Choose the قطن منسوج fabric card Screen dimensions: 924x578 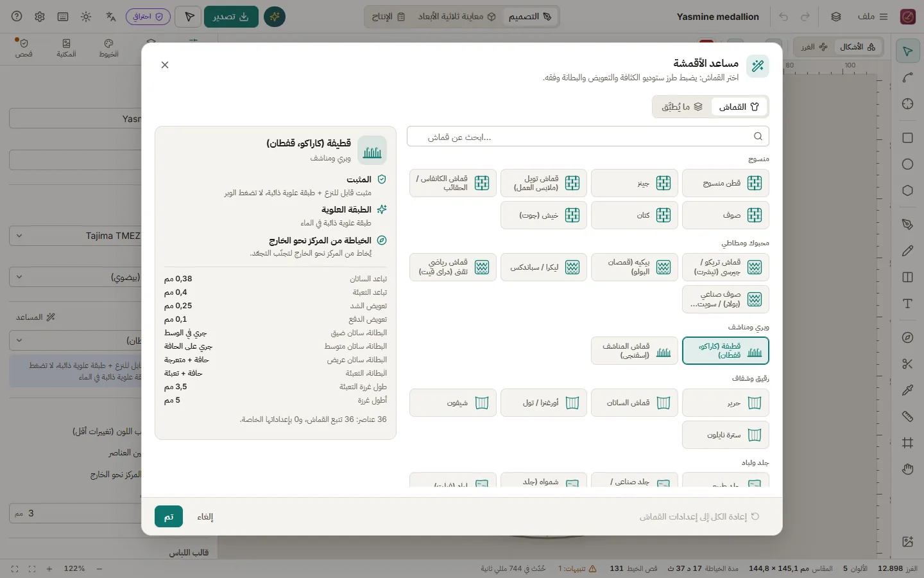click(x=725, y=183)
